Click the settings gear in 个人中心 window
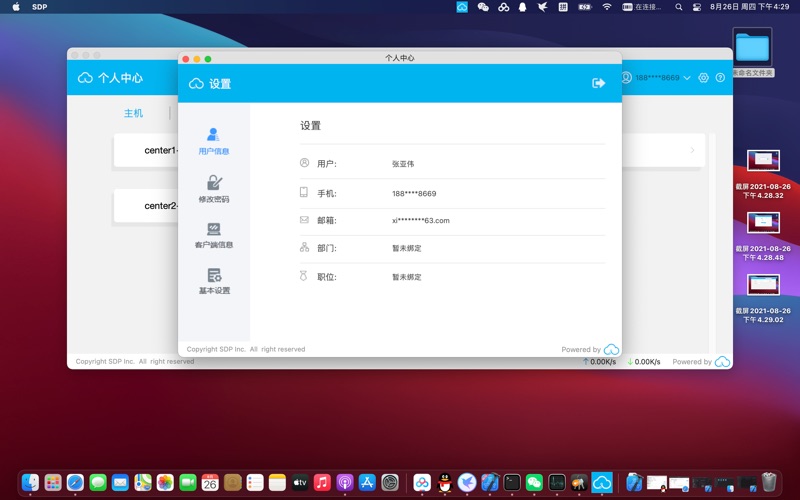 click(703, 78)
